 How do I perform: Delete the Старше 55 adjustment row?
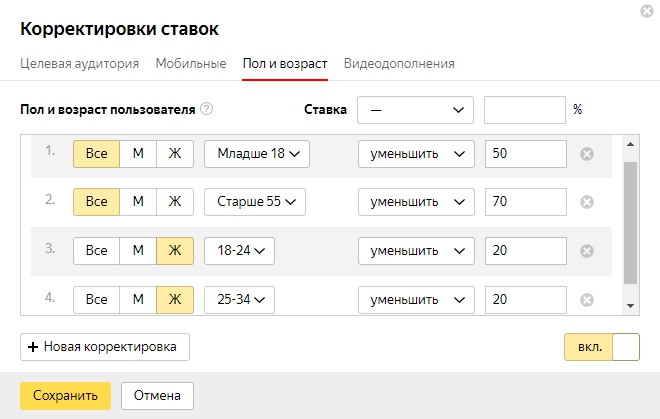[587, 202]
